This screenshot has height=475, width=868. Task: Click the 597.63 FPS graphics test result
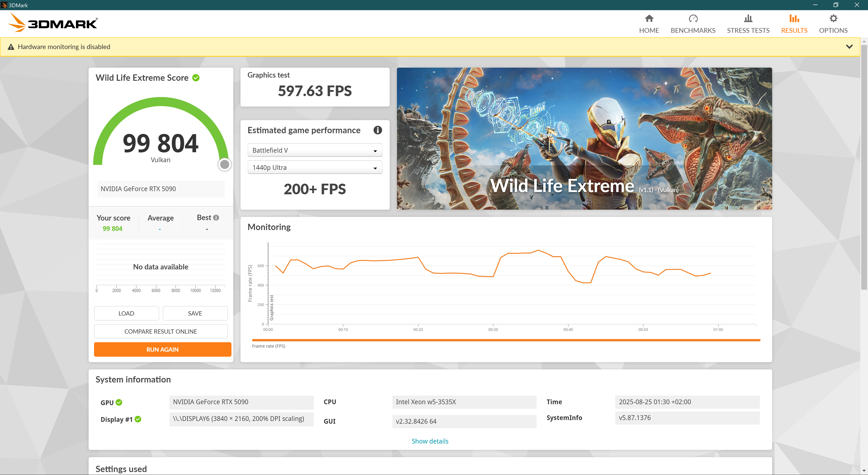315,91
